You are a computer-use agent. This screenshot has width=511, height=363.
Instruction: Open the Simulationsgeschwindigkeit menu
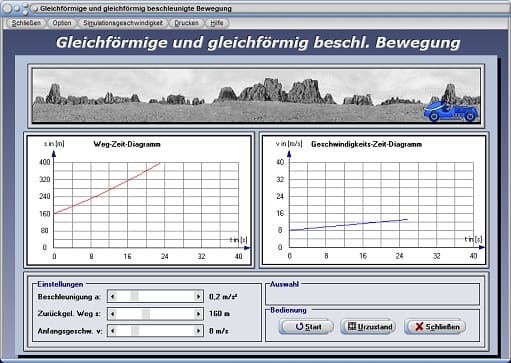123,23
